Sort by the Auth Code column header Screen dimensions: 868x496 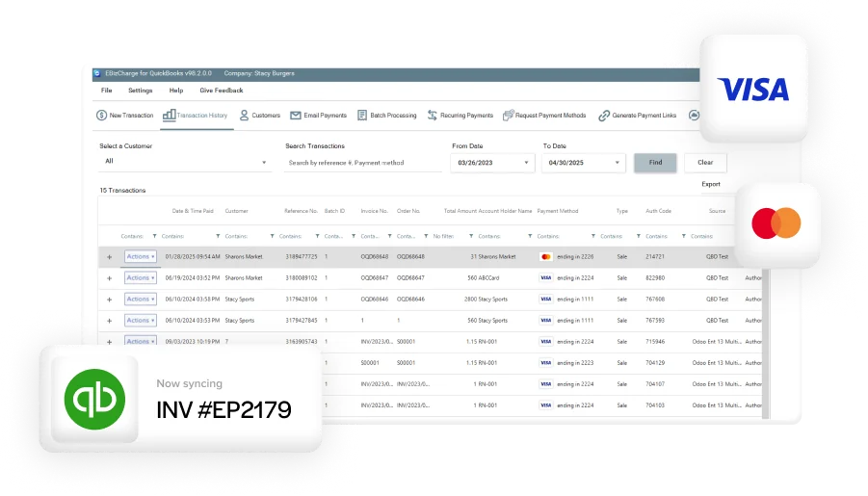pyautogui.click(x=658, y=211)
